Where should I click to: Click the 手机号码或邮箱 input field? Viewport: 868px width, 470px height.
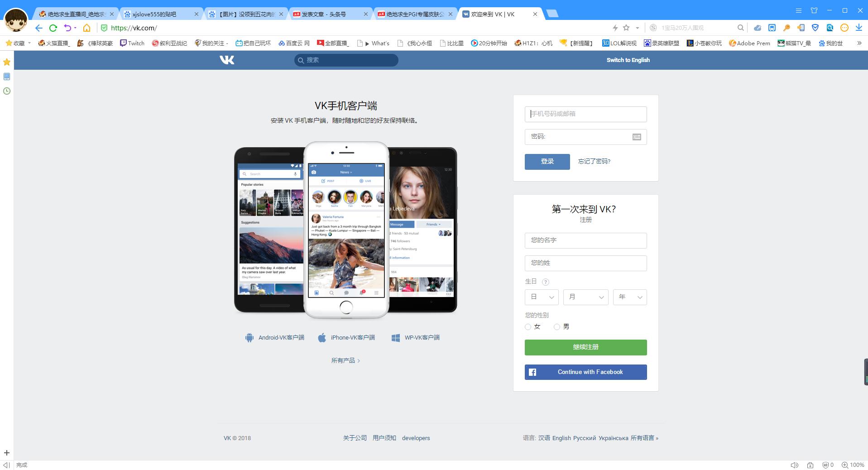coord(585,114)
